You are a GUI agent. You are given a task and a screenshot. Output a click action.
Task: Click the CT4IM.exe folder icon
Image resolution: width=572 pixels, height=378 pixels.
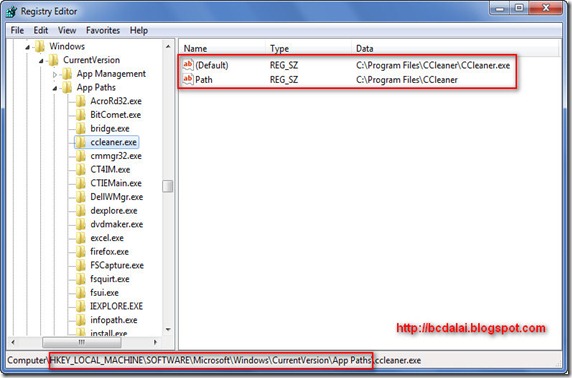point(81,169)
